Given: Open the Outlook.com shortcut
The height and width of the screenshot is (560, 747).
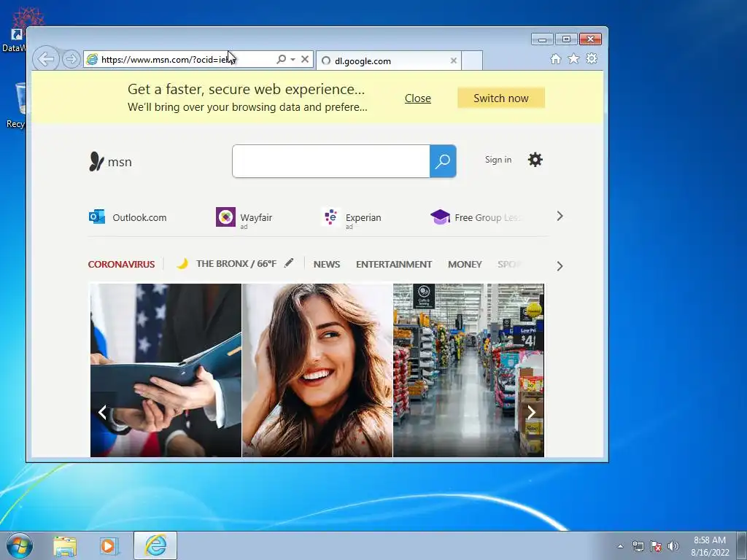Looking at the screenshot, I should (x=128, y=217).
